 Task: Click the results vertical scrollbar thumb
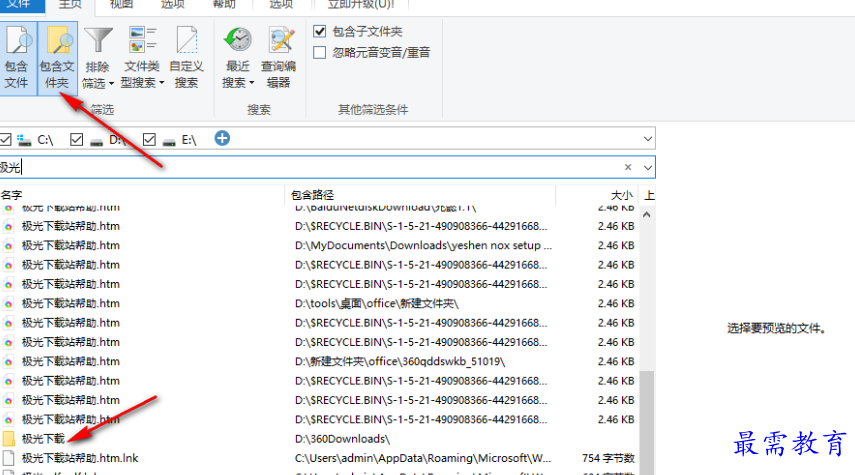(647, 423)
